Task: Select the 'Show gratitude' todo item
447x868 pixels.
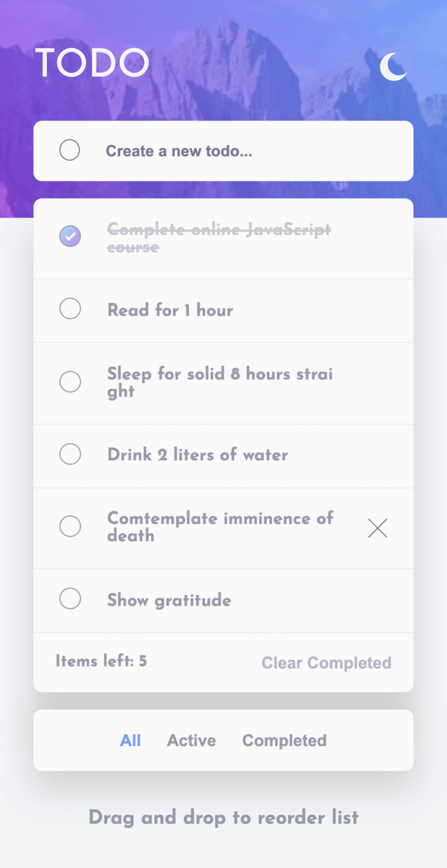Action: (168, 600)
